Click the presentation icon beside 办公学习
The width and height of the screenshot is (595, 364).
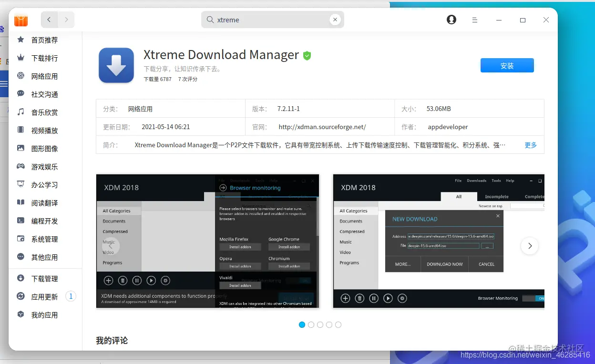(x=21, y=184)
